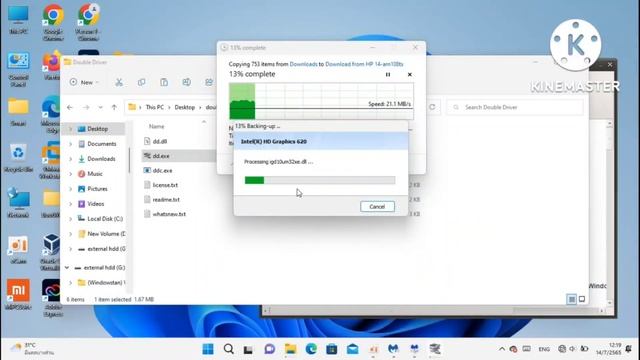Click the Downloads source link in copy dialog
The height and width of the screenshot is (360, 640).
click(x=303, y=64)
